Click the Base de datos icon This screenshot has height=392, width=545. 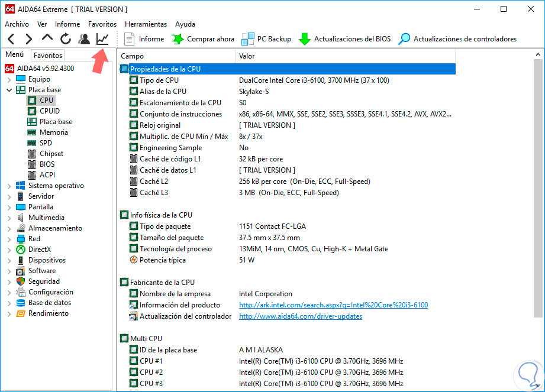[21, 303]
